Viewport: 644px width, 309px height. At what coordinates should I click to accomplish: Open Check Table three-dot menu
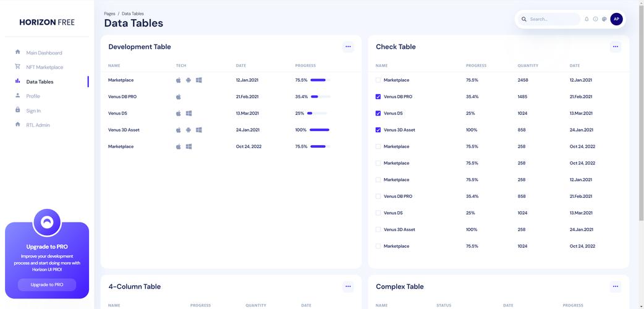[615, 47]
